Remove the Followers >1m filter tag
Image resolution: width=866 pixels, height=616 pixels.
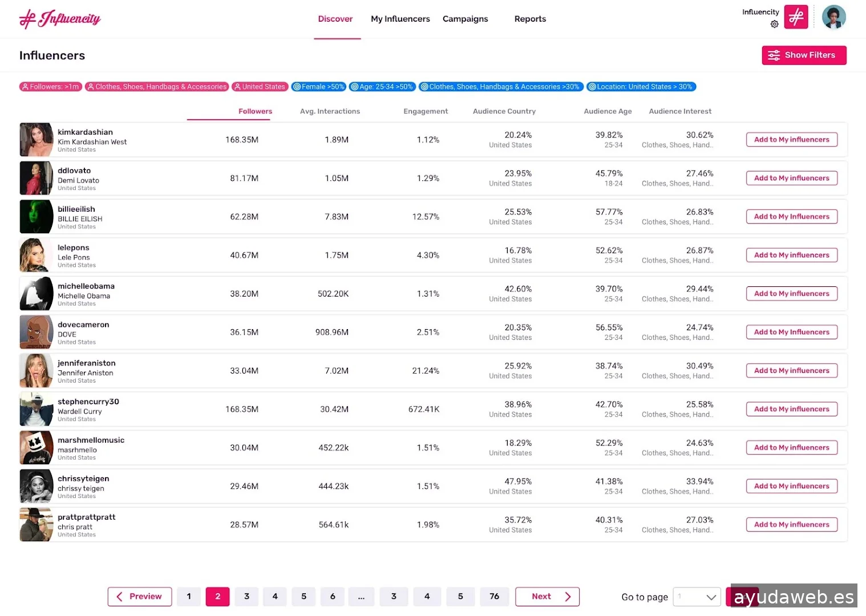pos(50,87)
